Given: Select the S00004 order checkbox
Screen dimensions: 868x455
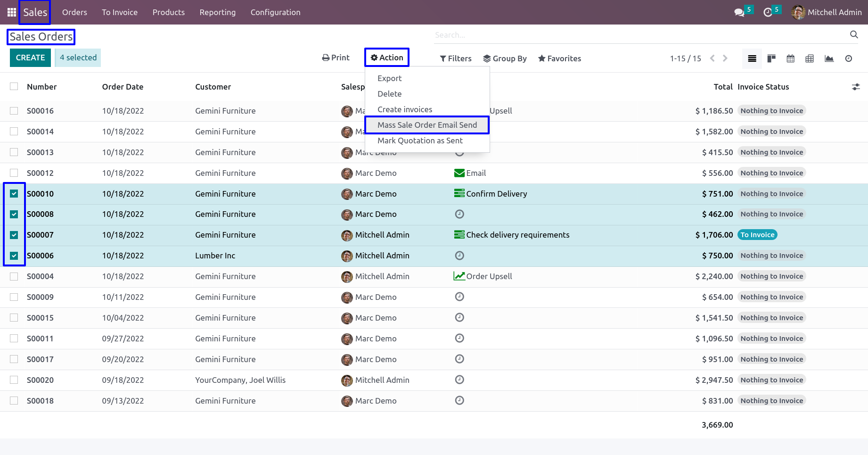Looking at the screenshot, I should point(14,276).
